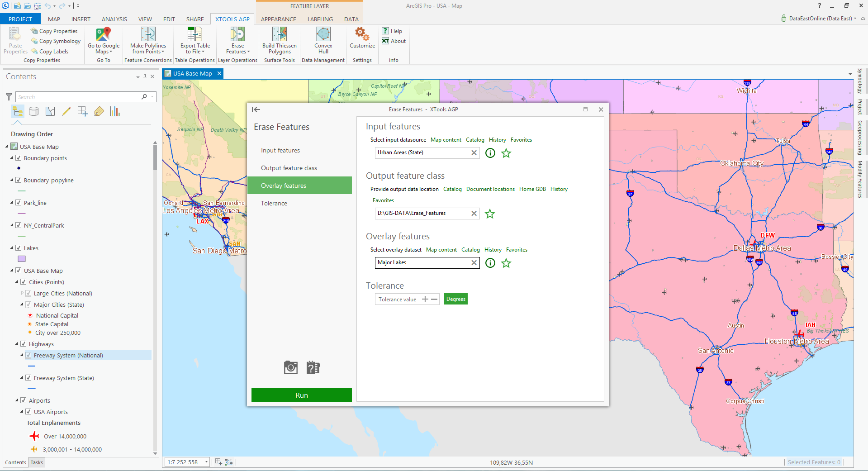Open DataEastOnline account dropdown
The image size is (868, 471).
click(x=855, y=19)
